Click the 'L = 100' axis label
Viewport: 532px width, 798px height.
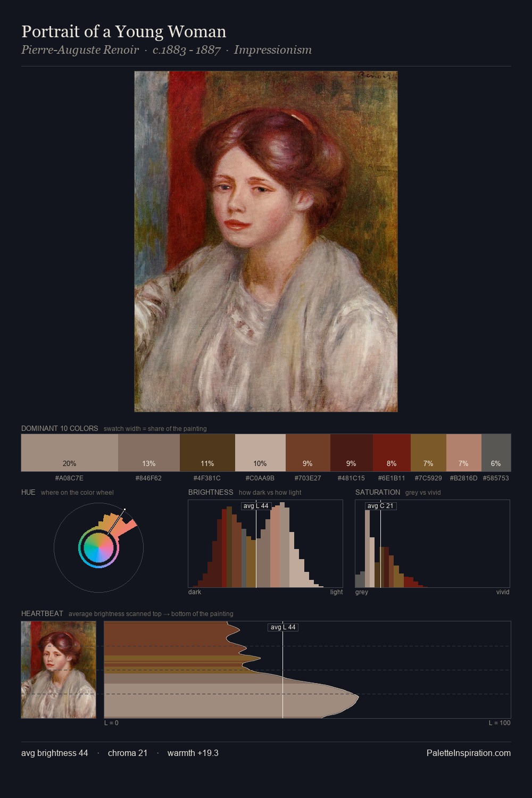click(x=500, y=723)
